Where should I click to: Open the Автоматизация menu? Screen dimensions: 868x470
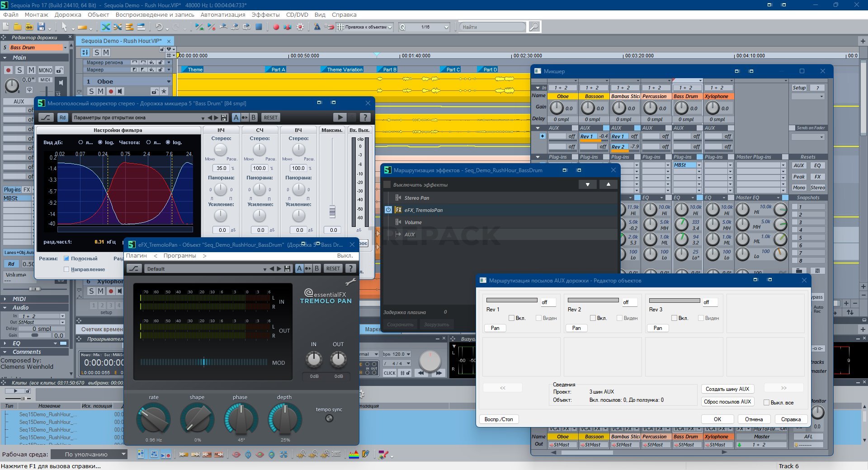pyautogui.click(x=223, y=14)
